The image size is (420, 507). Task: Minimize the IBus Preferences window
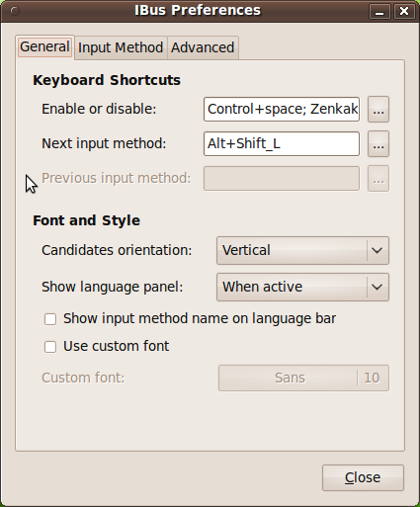click(379, 12)
